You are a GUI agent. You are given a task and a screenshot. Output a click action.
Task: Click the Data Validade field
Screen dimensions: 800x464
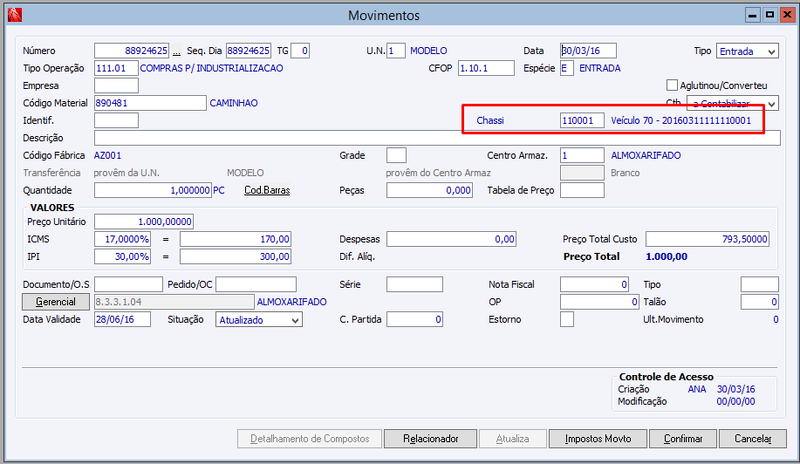click(x=122, y=320)
